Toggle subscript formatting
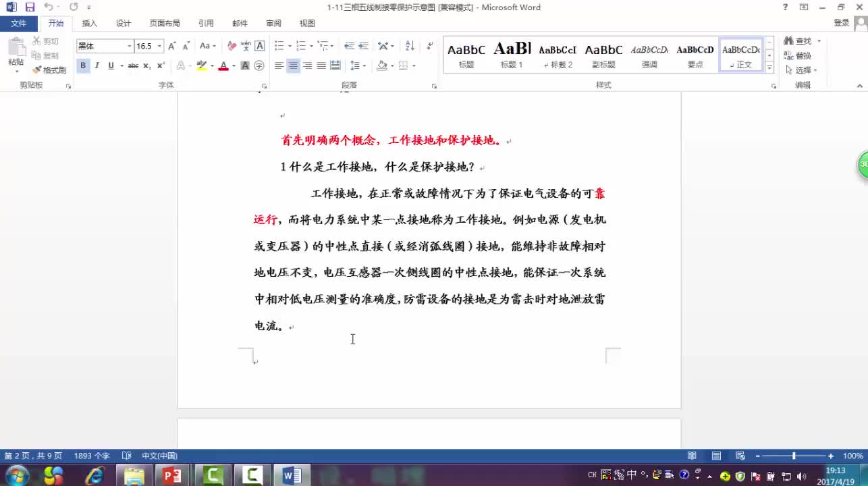This screenshot has width=868, height=486. coord(147,65)
